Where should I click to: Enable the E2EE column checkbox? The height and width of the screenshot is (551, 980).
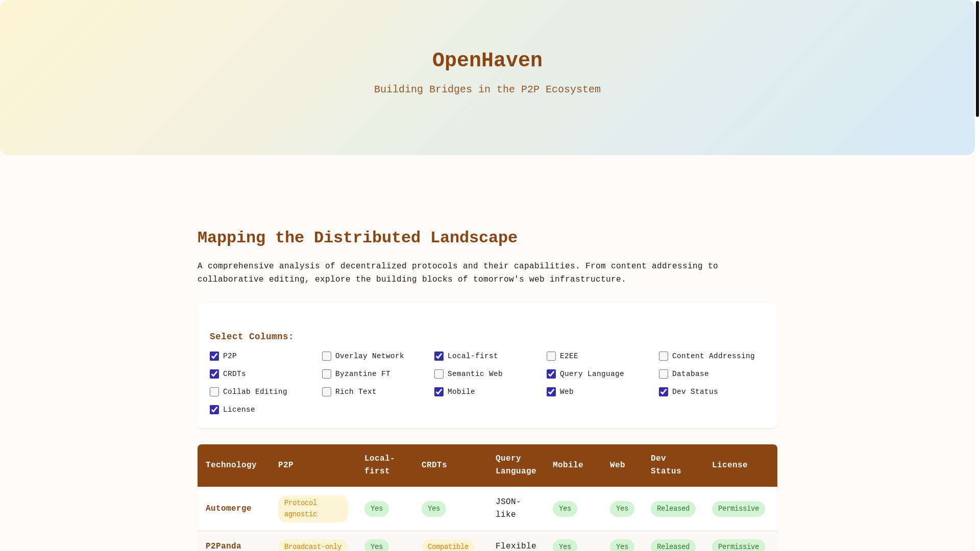[x=551, y=356]
